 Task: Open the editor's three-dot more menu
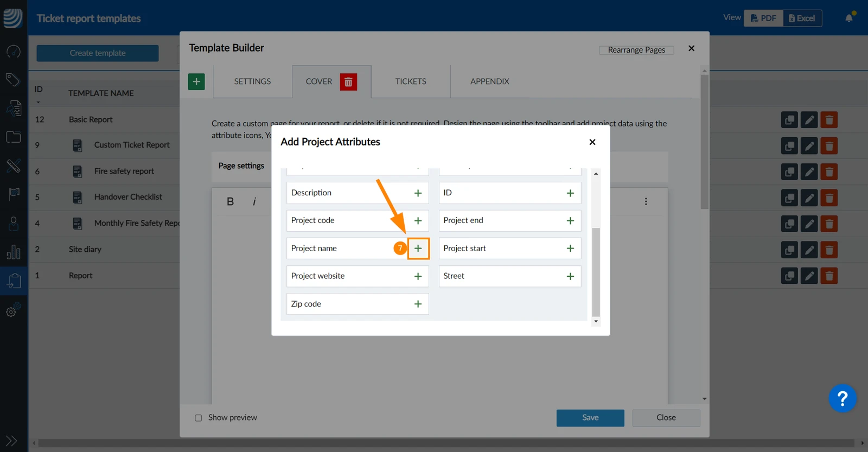click(646, 201)
